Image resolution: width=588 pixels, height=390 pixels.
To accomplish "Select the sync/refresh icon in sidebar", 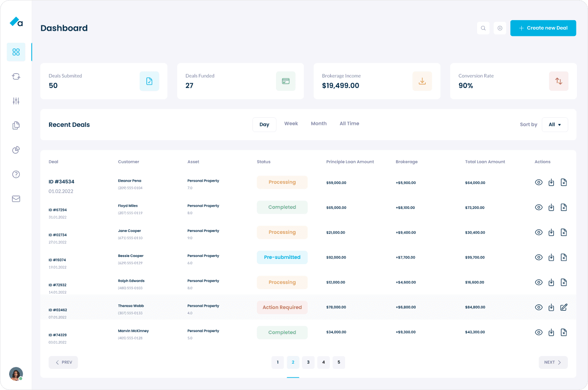I will coord(16,76).
